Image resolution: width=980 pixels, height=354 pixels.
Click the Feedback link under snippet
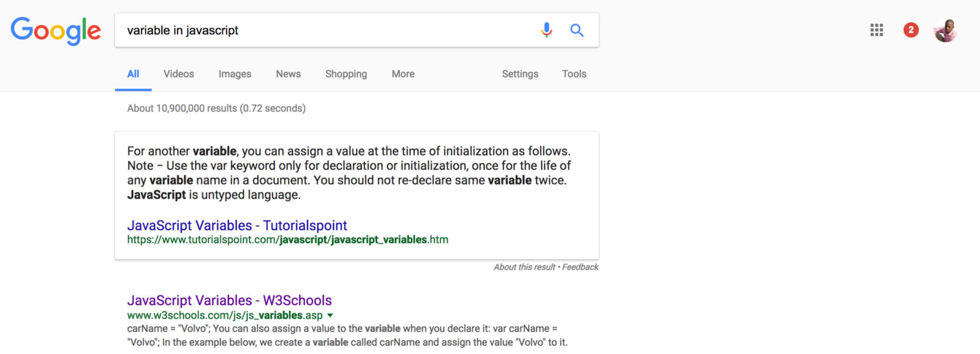[580, 267]
